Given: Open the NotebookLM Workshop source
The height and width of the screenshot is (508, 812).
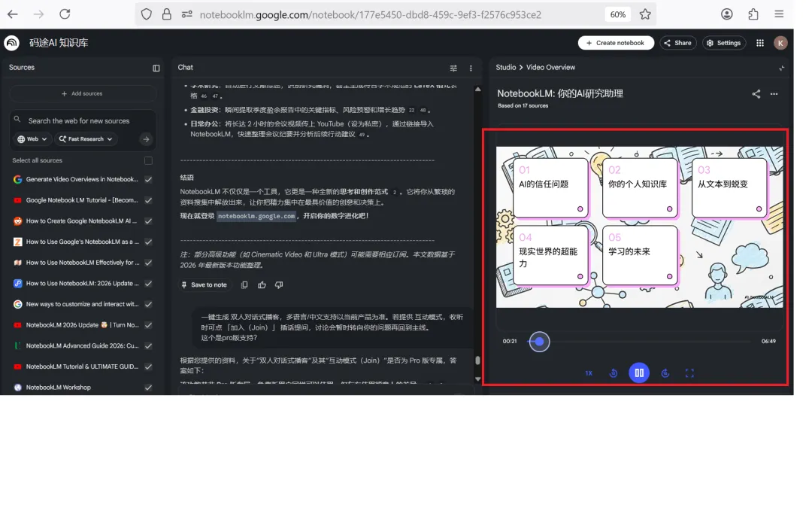Looking at the screenshot, I should (x=59, y=388).
